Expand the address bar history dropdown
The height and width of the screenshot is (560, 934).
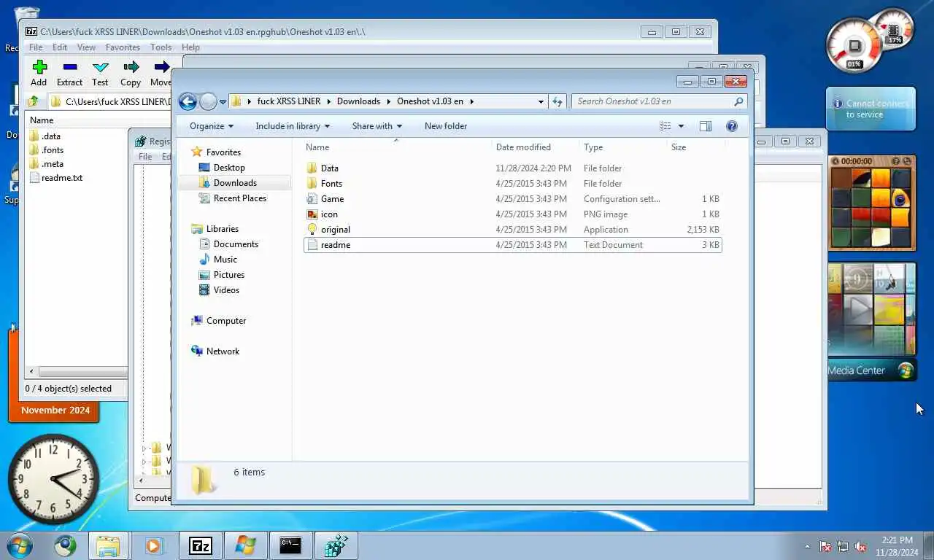[x=541, y=101]
